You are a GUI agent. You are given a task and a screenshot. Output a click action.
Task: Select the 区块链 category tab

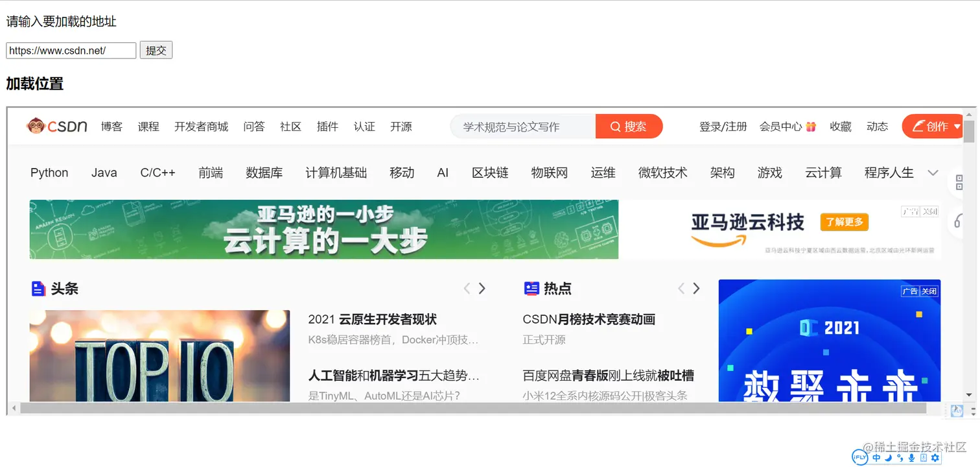coord(490,173)
